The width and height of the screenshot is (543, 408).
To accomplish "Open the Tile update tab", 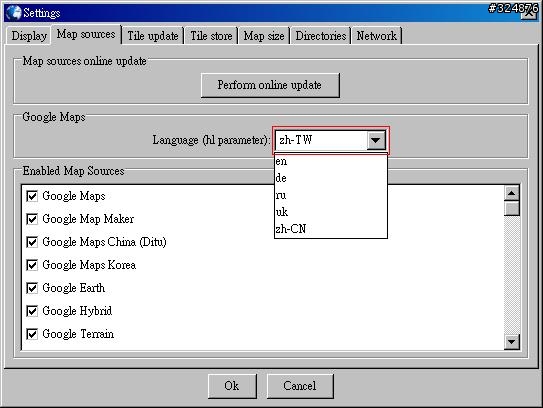I will [x=153, y=36].
